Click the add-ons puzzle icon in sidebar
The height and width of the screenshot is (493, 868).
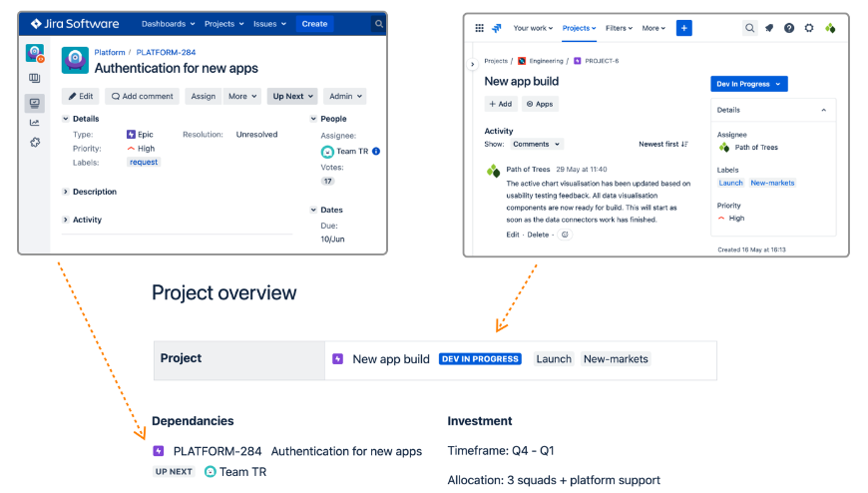[35, 143]
